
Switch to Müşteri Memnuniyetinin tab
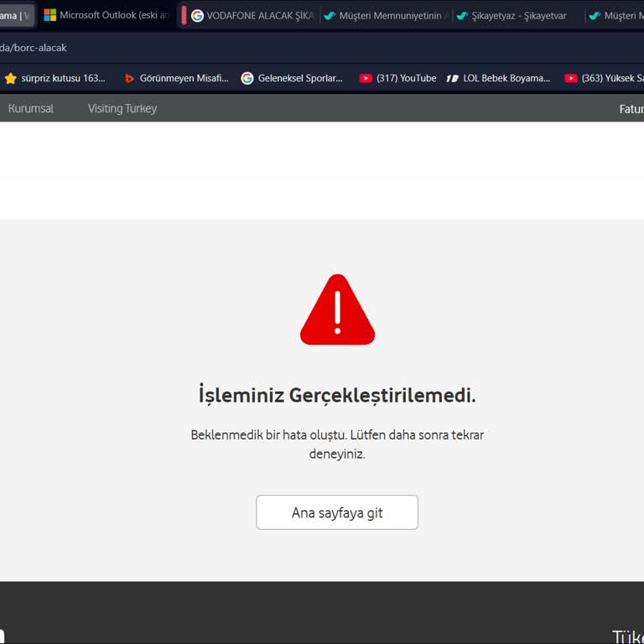click(x=387, y=16)
